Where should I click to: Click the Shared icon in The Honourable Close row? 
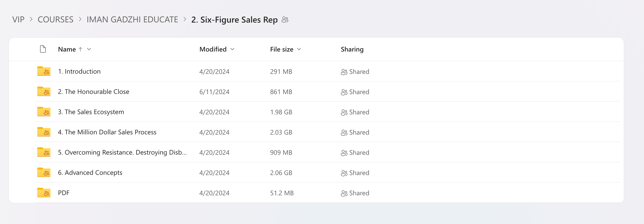(x=344, y=92)
